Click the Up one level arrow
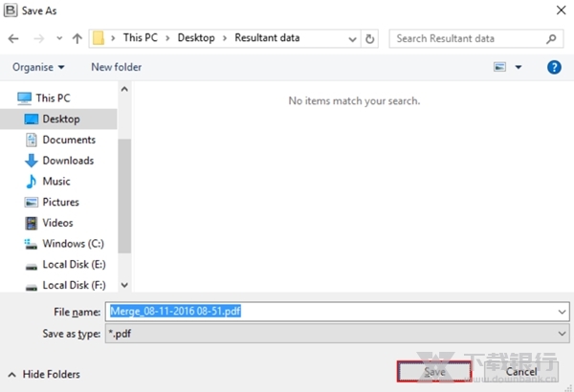The height and width of the screenshot is (392, 574). click(77, 38)
